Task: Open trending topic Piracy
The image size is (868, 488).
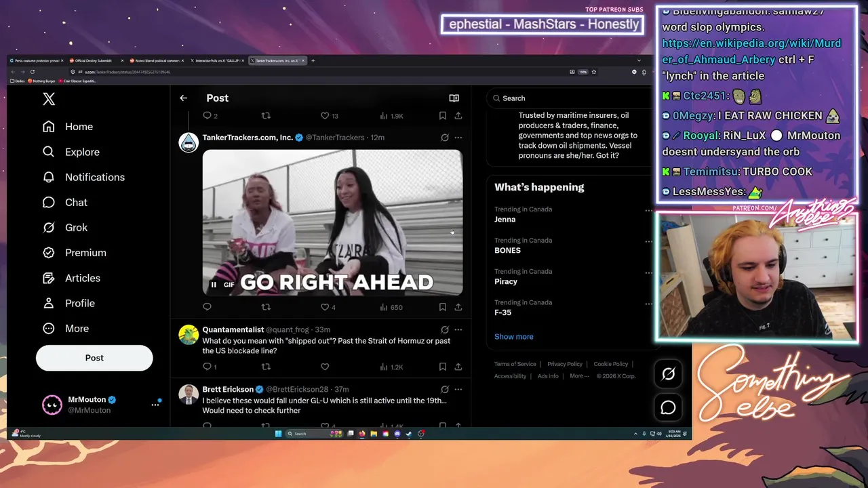Action: click(x=506, y=281)
